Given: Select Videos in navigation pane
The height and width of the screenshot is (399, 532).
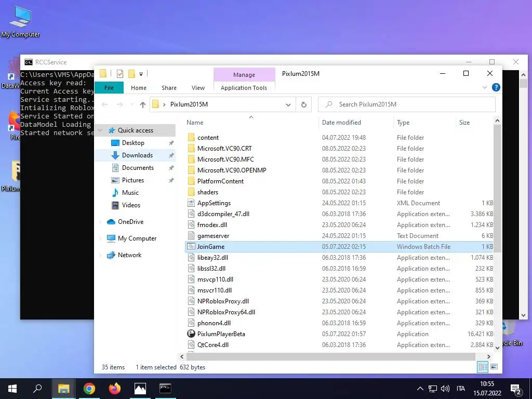Looking at the screenshot, I should [131, 205].
